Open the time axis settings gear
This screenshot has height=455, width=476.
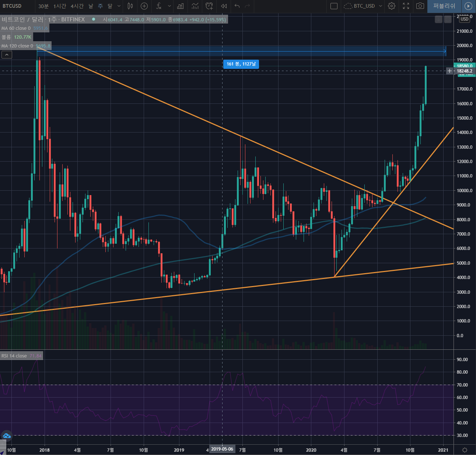tap(465, 450)
